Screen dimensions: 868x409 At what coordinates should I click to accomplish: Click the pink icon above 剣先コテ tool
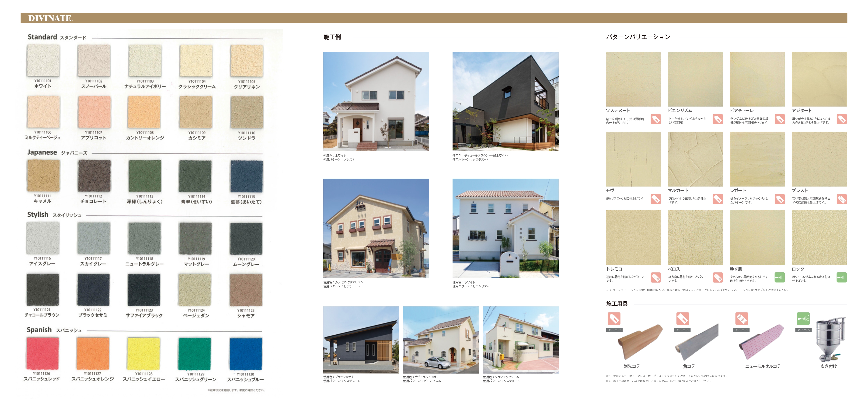pos(614,318)
